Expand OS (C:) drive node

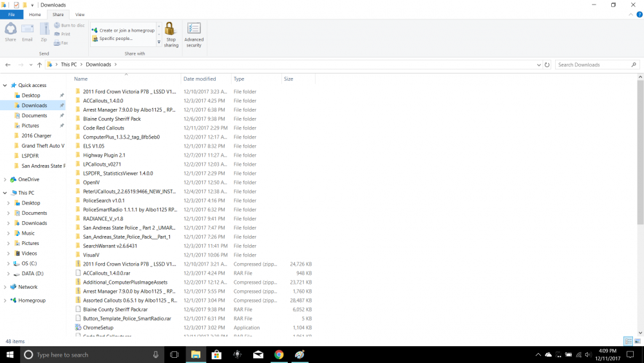[x=8, y=264]
